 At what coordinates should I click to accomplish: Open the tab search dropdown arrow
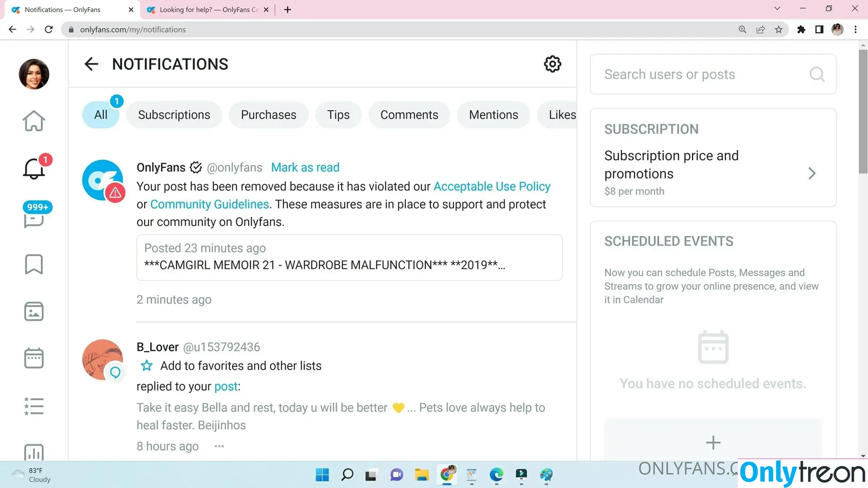[777, 9]
